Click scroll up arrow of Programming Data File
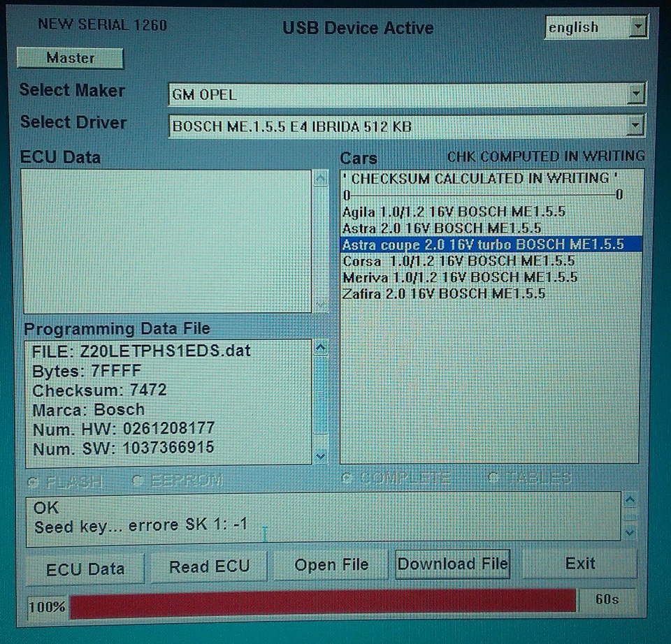Image resolution: width=671 pixels, height=644 pixels. click(x=321, y=348)
